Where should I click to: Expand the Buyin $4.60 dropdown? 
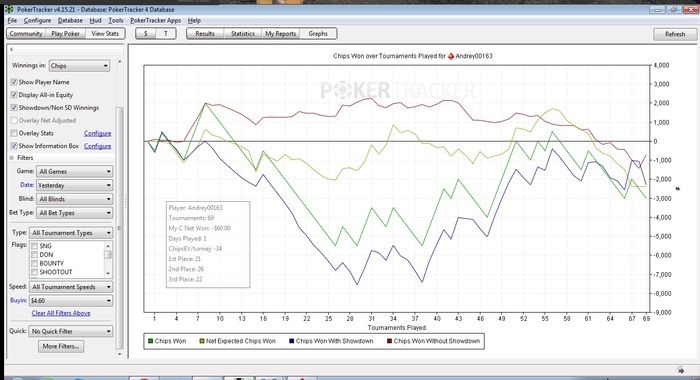point(71,301)
